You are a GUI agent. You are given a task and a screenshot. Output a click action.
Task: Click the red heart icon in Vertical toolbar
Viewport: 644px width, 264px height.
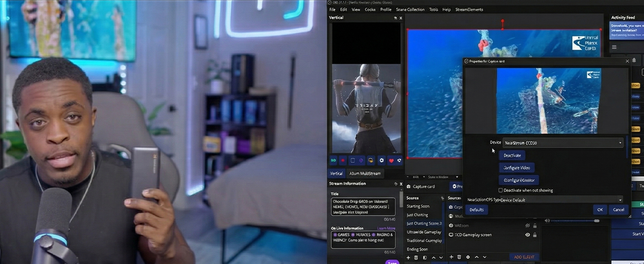tap(391, 161)
